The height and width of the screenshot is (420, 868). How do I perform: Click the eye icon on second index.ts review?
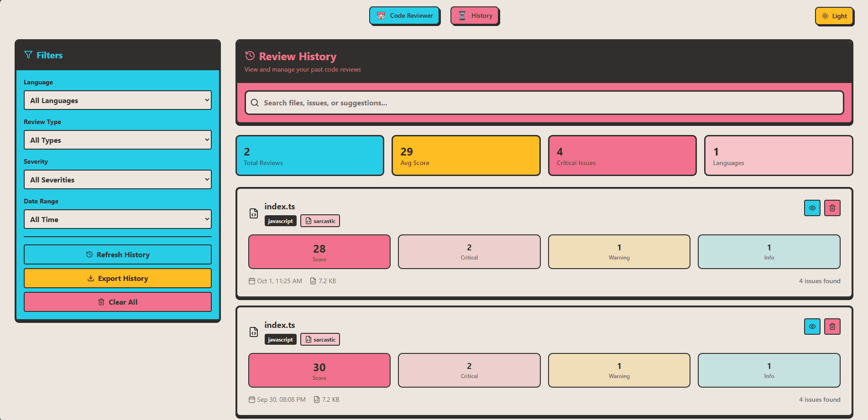tap(812, 327)
